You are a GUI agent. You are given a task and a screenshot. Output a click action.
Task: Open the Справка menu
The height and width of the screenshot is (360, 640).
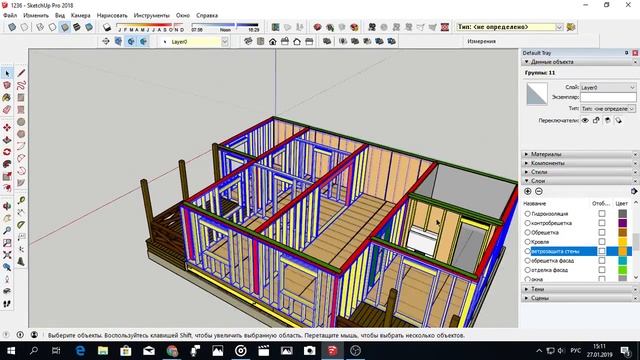207,15
